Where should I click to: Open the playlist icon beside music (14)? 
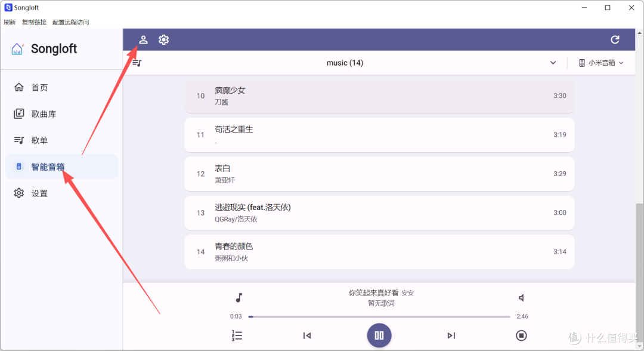(x=137, y=63)
